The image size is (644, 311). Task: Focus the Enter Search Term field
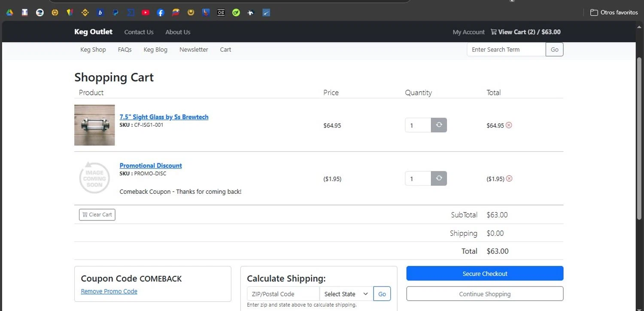tap(506, 49)
